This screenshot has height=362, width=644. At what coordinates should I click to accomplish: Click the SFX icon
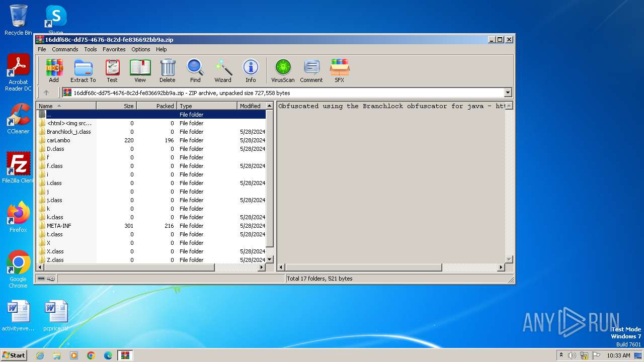[340, 70]
